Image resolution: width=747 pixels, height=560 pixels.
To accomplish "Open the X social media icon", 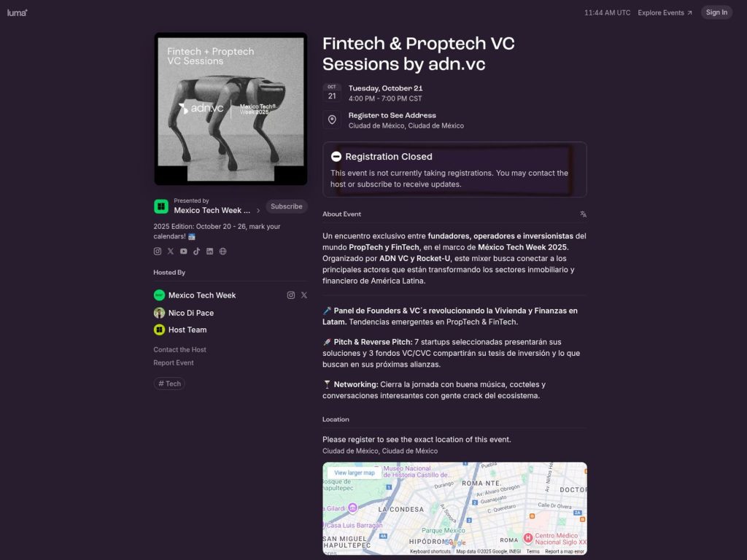I will tap(171, 251).
